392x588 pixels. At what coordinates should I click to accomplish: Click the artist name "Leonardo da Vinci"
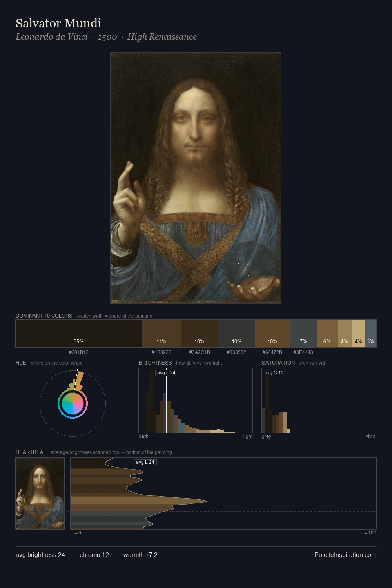(51, 37)
